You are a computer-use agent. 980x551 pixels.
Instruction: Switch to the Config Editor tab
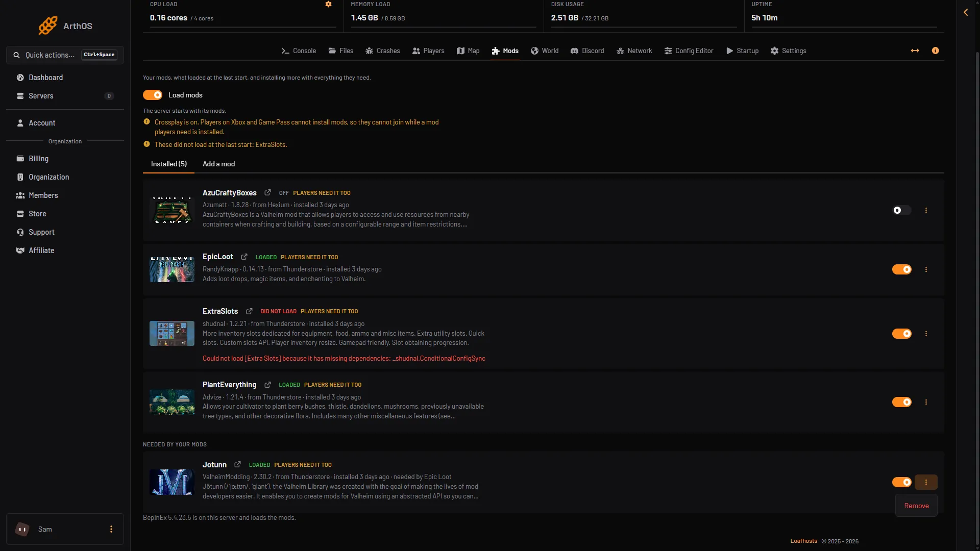[x=689, y=51]
